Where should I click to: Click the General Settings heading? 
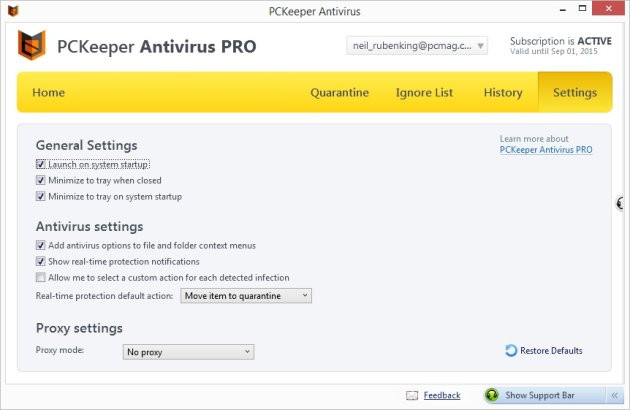pos(87,145)
